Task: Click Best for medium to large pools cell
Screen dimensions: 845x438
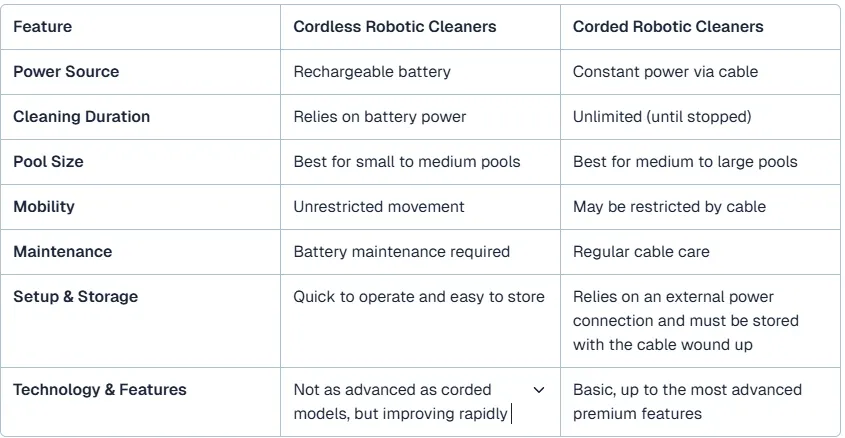Action: click(x=700, y=162)
